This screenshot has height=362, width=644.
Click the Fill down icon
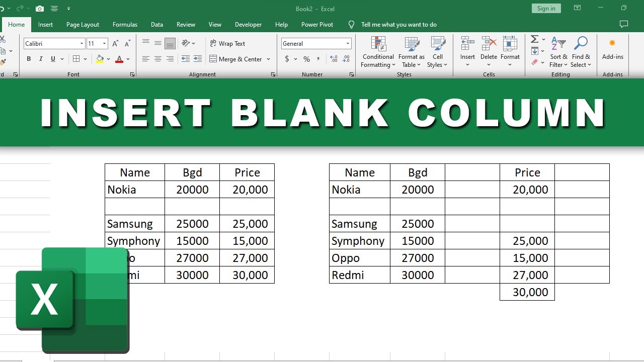click(x=535, y=51)
